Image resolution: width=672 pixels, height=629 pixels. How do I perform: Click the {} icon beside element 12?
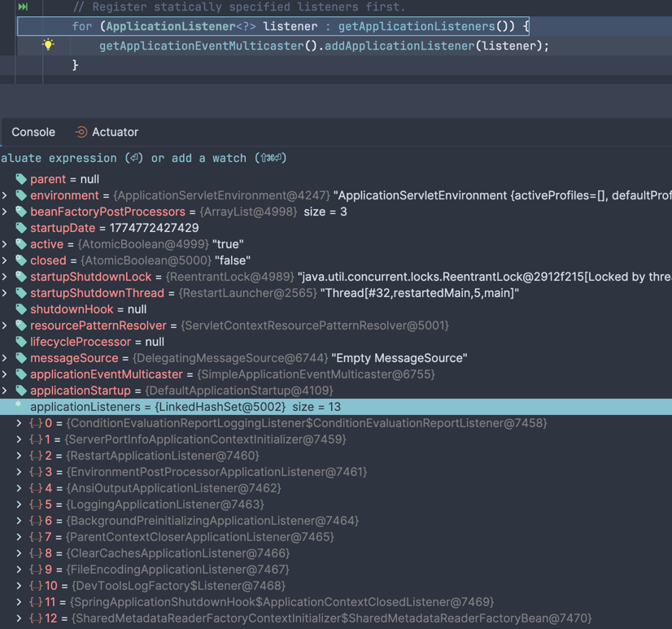point(36,618)
